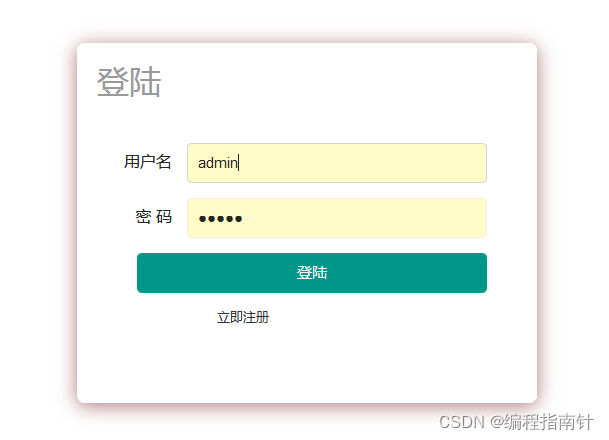Click the 码 character in password label

click(164, 217)
